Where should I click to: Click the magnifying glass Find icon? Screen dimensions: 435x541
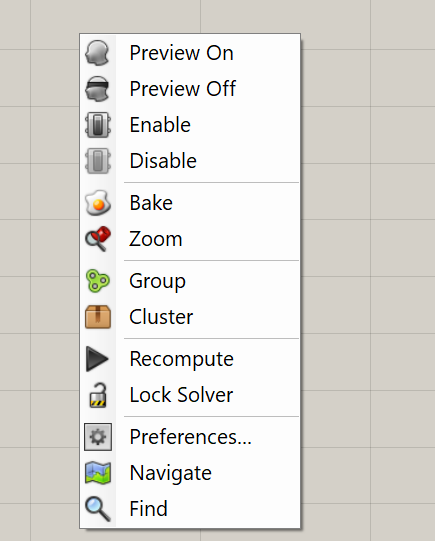coord(98,509)
